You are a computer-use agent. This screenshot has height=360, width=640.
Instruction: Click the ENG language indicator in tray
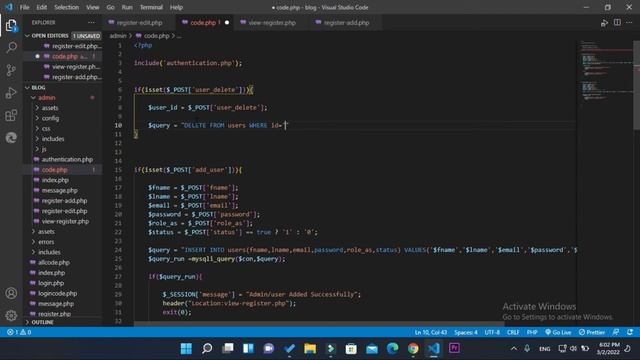[x=544, y=349]
